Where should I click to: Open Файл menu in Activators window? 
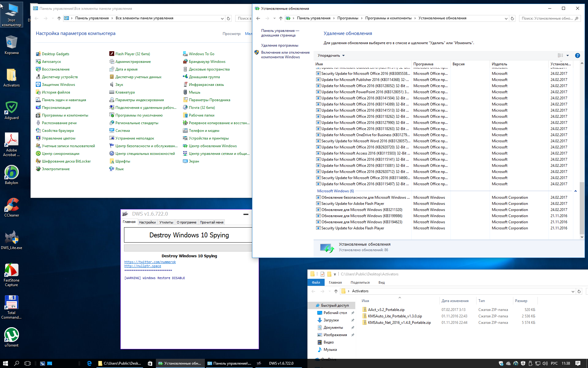(x=316, y=282)
